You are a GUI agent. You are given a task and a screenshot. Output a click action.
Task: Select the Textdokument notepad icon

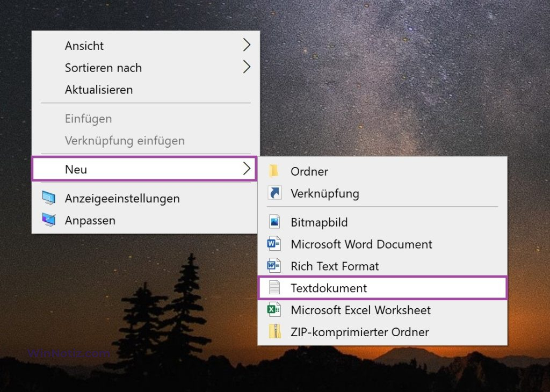(x=274, y=288)
